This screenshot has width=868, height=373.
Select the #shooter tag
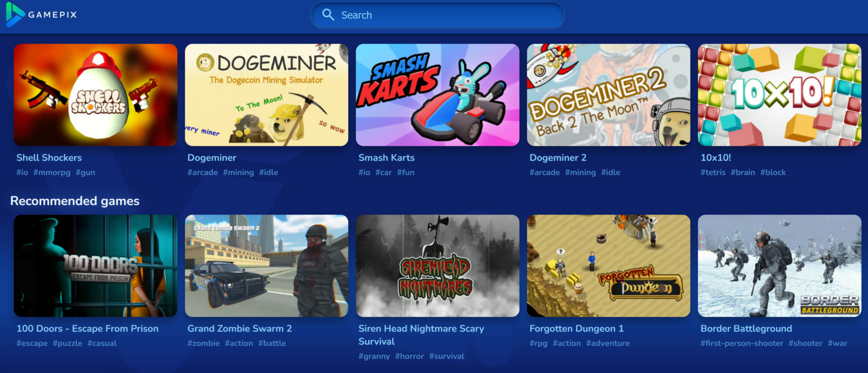tap(805, 343)
